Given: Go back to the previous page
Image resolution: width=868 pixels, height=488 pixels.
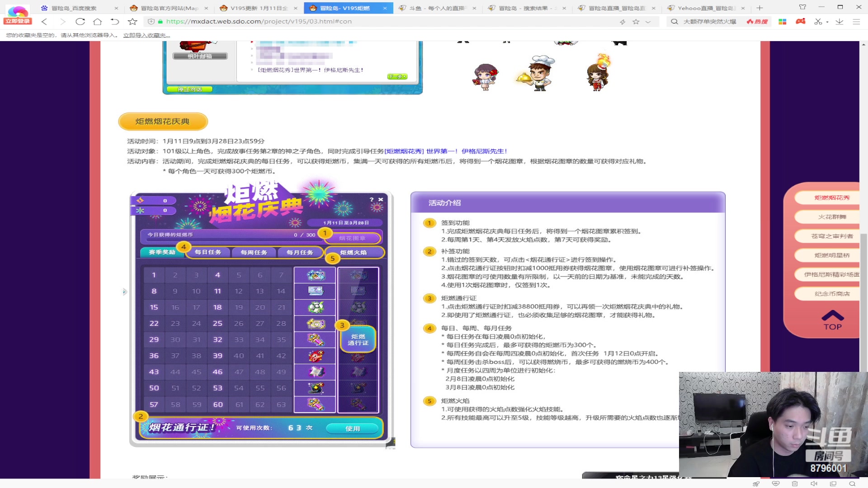Looking at the screenshot, I should (x=44, y=21).
